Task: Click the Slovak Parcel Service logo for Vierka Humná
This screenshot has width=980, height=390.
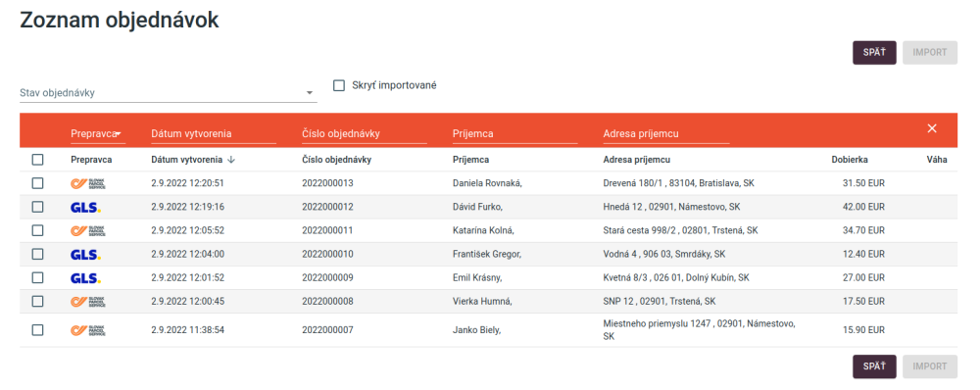Action: pos(88,301)
